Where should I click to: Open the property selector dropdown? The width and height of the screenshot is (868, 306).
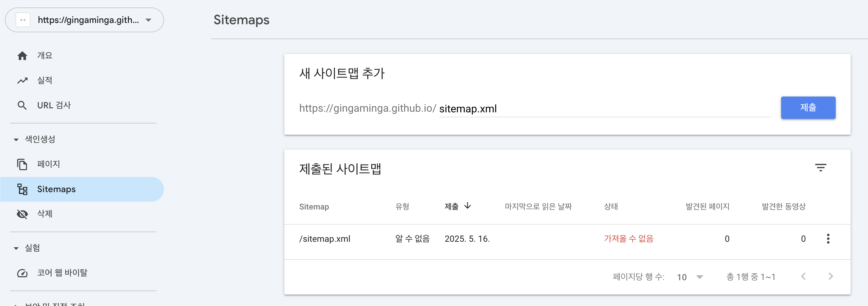84,20
